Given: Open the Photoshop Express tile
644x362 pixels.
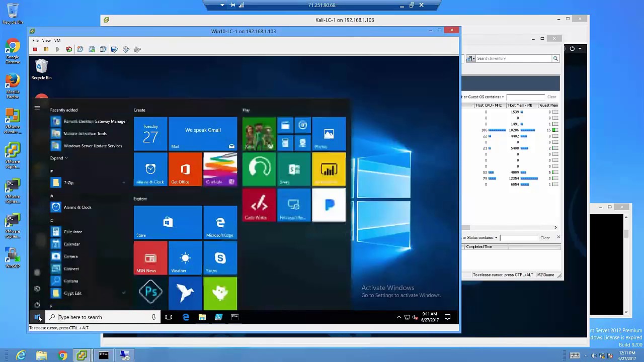Looking at the screenshot, I should (150, 293).
